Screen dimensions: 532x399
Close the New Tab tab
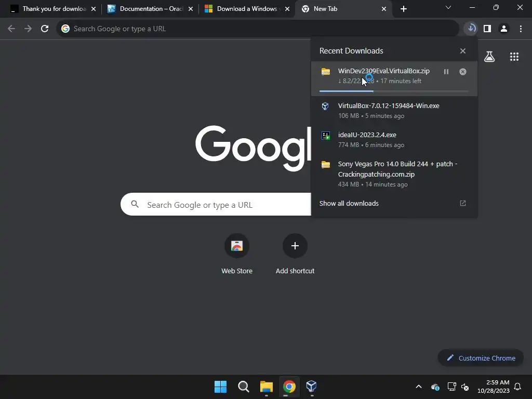point(384,9)
